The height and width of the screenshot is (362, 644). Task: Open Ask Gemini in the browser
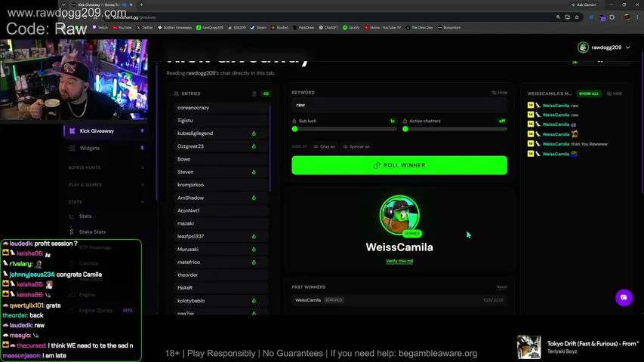click(x=583, y=5)
